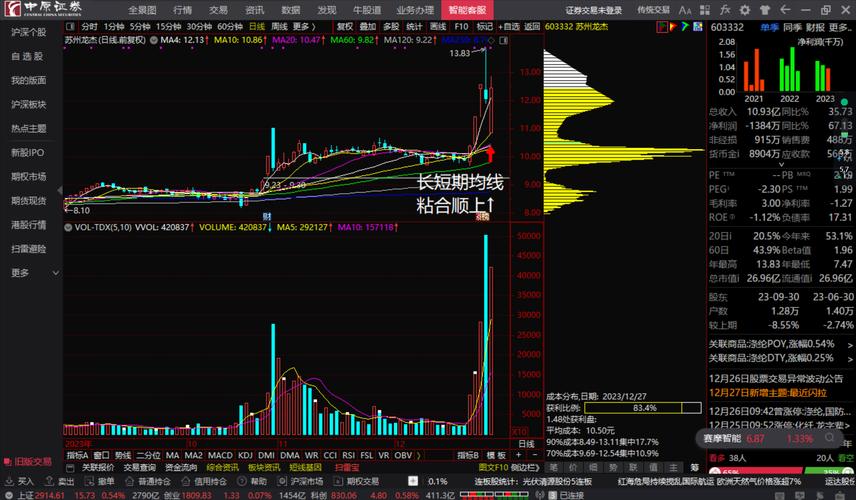Click the panel icon right of MA250 label
The image size is (856, 500).
click(x=504, y=40)
